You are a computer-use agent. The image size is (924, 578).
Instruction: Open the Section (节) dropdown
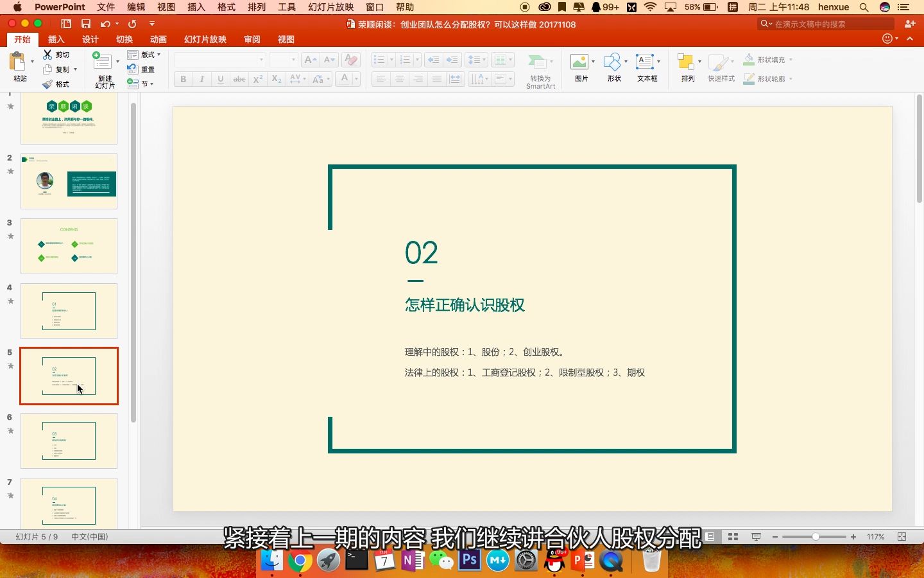(x=141, y=84)
